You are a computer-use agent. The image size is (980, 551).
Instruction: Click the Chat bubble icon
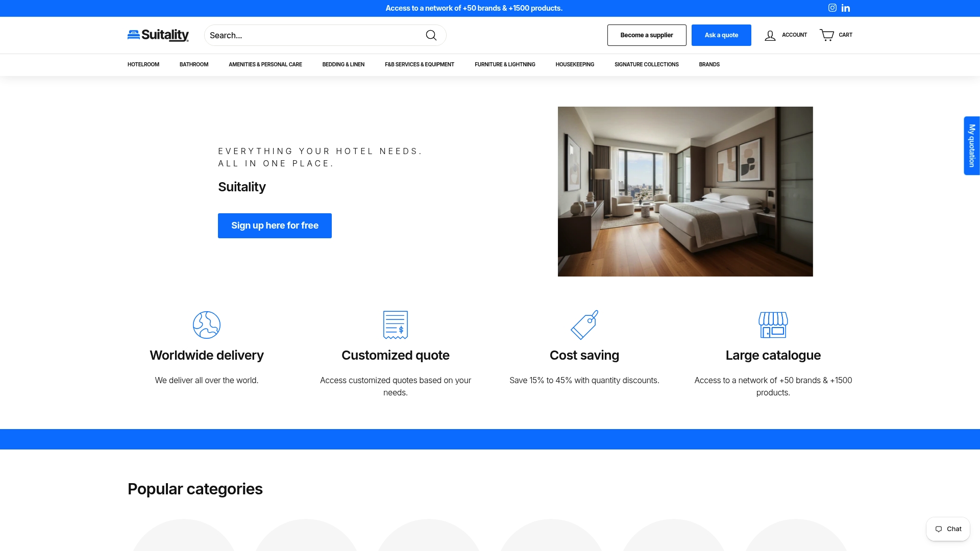coord(939,529)
